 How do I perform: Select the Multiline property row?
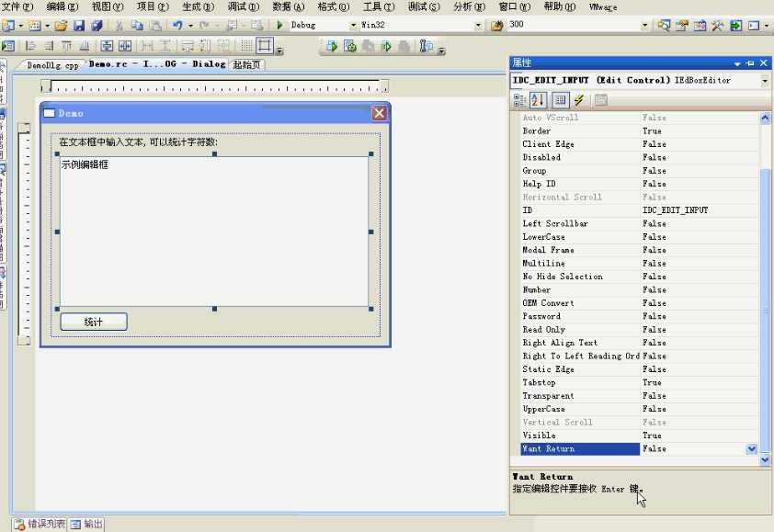(639, 264)
